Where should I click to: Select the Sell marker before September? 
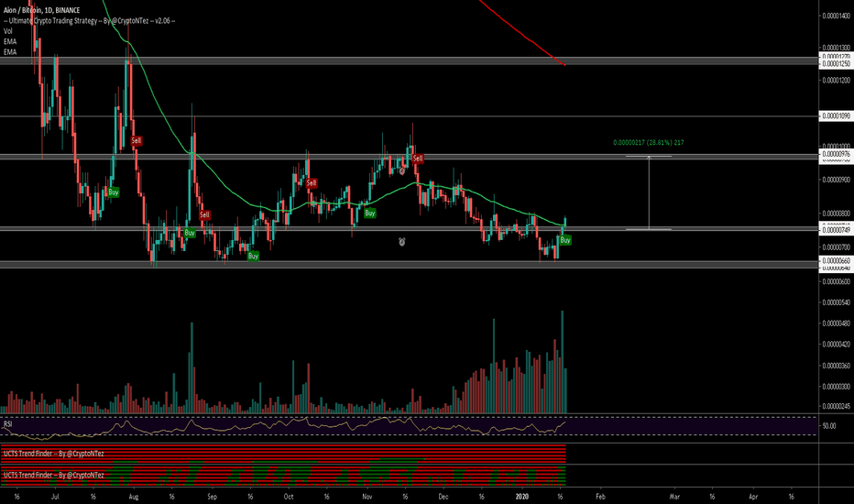tap(204, 214)
